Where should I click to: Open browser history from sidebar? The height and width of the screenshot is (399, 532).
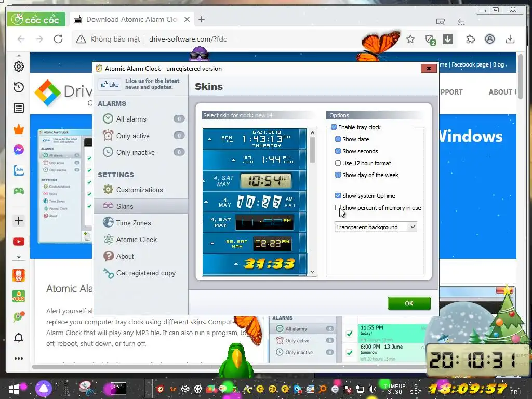[x=19, y=87]
